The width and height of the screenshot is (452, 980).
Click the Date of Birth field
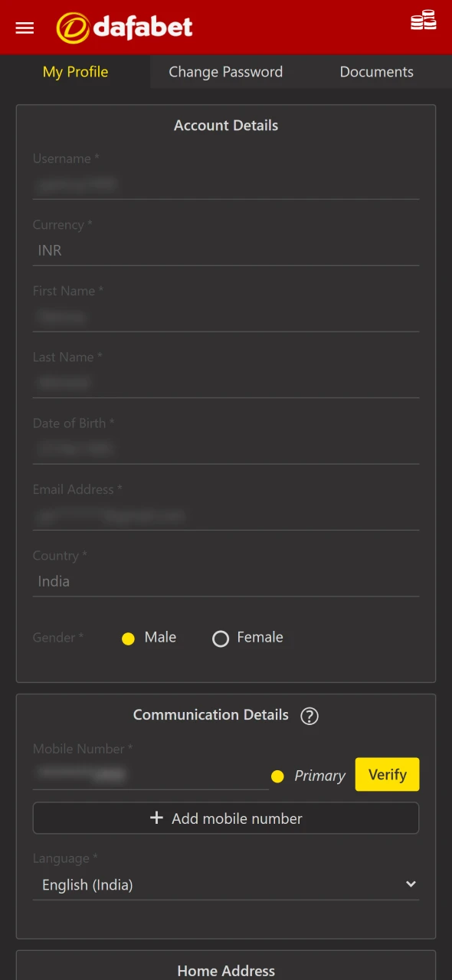point(226,449)
